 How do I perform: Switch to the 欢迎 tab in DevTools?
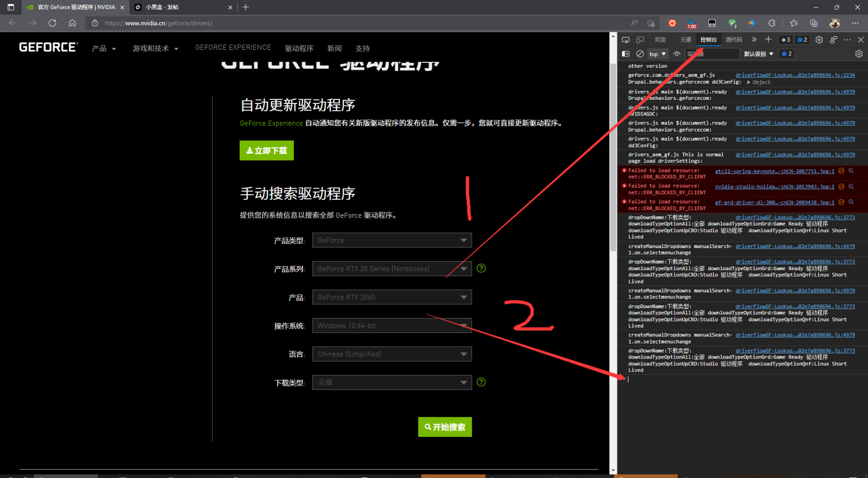(x=660, y=40)
